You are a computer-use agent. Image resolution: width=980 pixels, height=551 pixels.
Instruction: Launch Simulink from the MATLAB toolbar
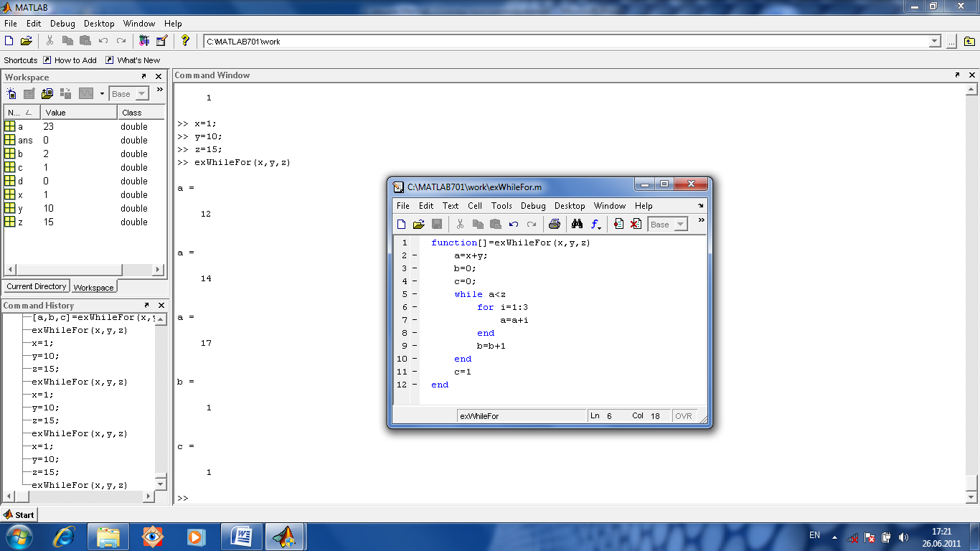[144, 41]
